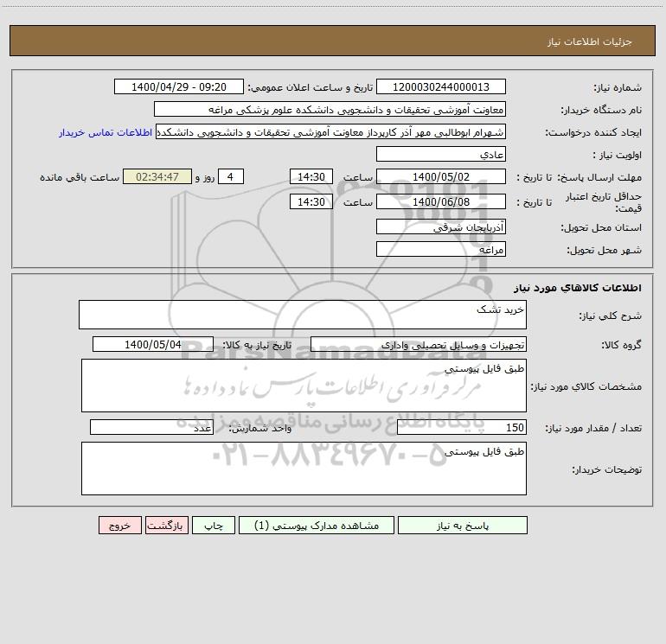Click the استان محل تحویل label
666x644 pixels.
601,227
